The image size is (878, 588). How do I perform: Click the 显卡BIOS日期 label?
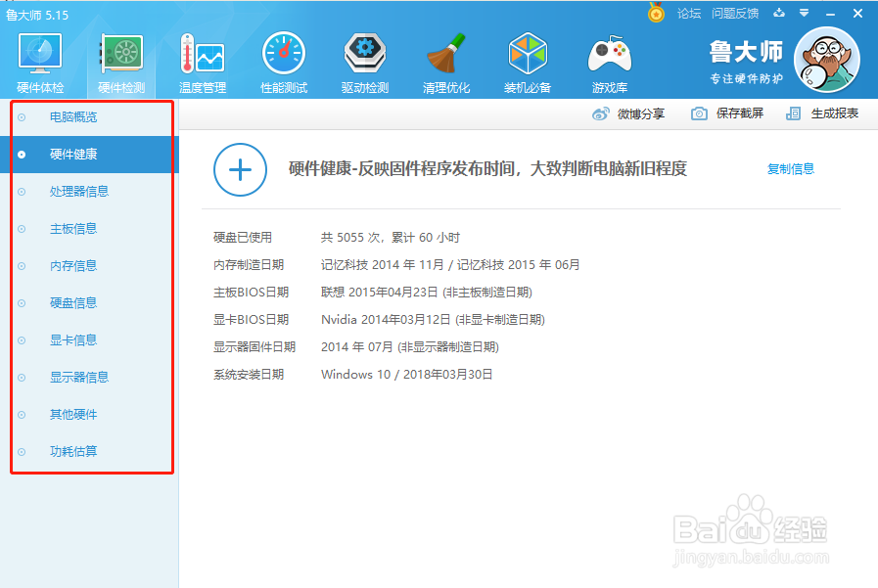pos(251,320)
